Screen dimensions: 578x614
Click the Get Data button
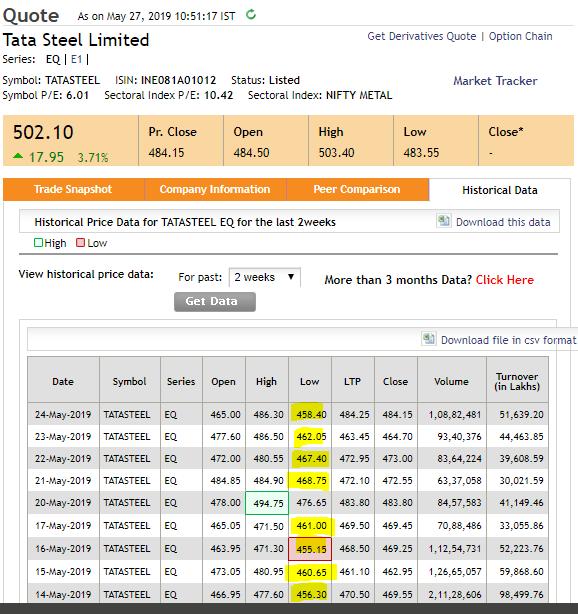[x=215, y=302]
